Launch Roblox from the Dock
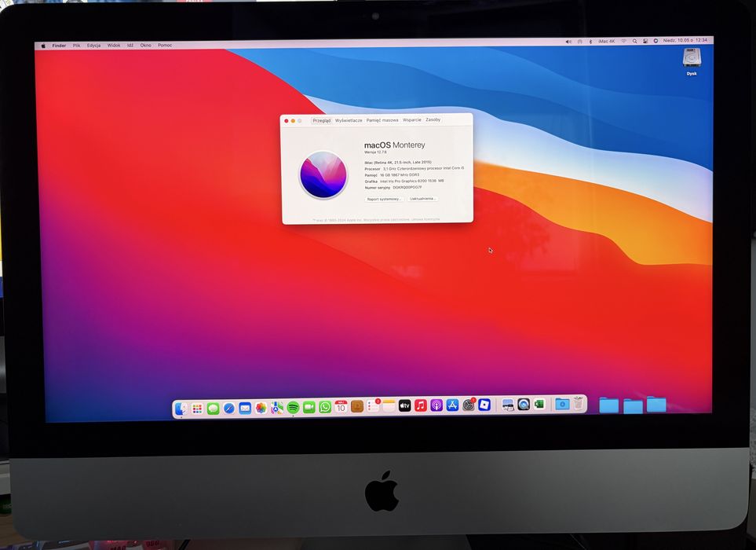 point(484,405)
